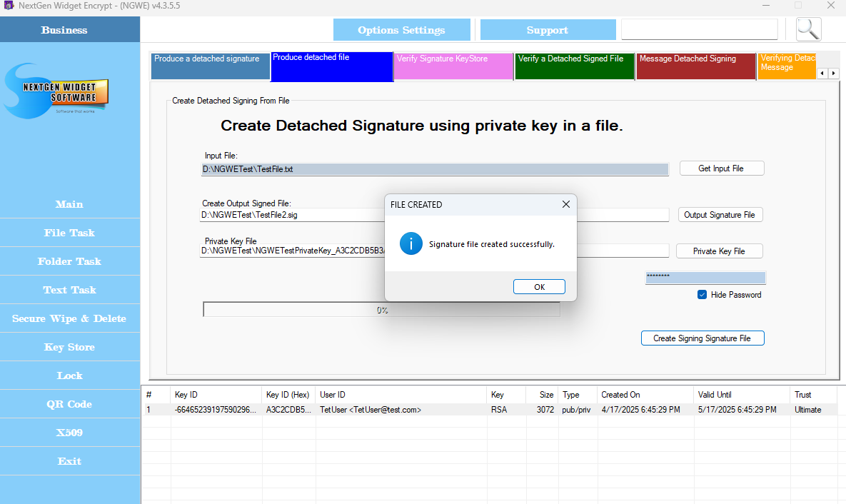Click the Size column header
Screen dimensions: 846x504
click(x=543, y=395)
